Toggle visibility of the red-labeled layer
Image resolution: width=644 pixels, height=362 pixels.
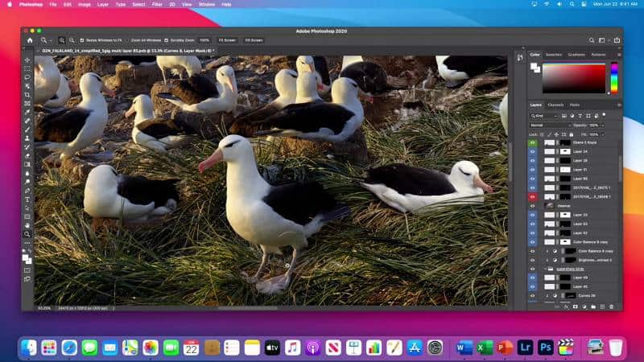pyautogui.click(x=532, y=196)
